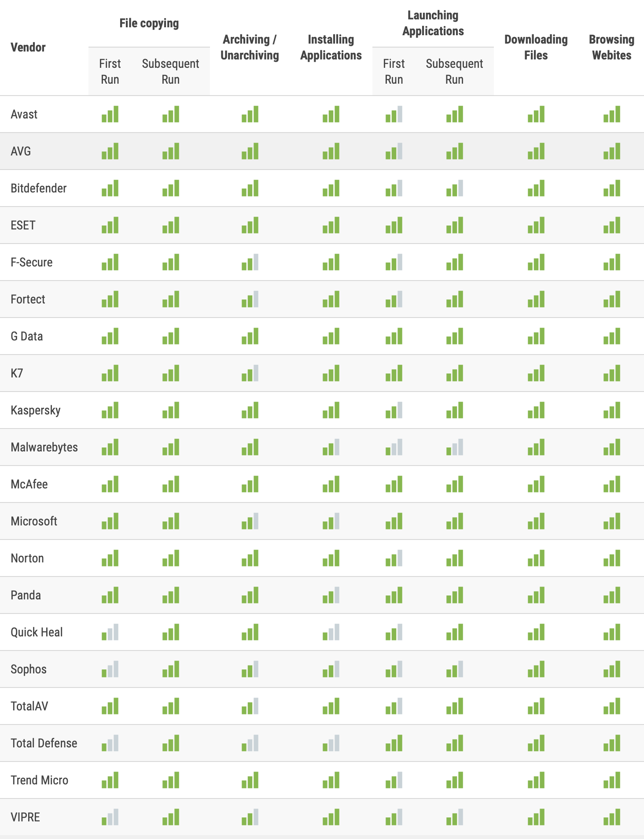644x839 pixels.
Task: Click K7's Archiving / Unarchiving rating icon
Action: pos(250,373)
